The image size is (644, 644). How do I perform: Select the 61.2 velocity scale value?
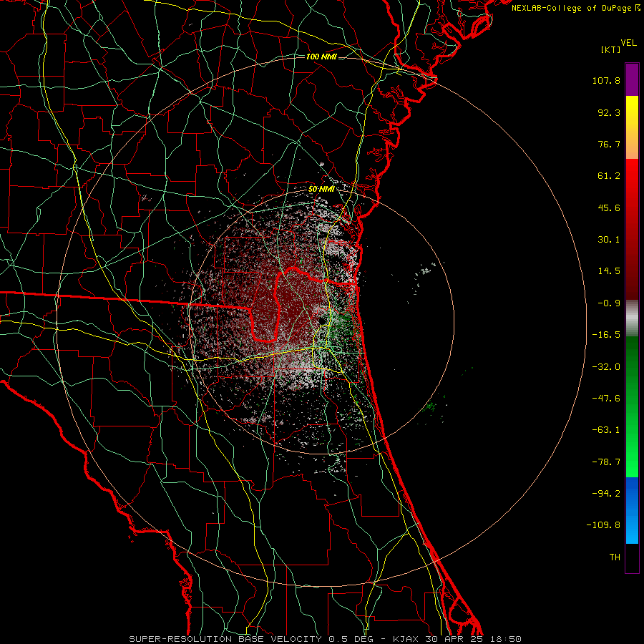point(609,176)
